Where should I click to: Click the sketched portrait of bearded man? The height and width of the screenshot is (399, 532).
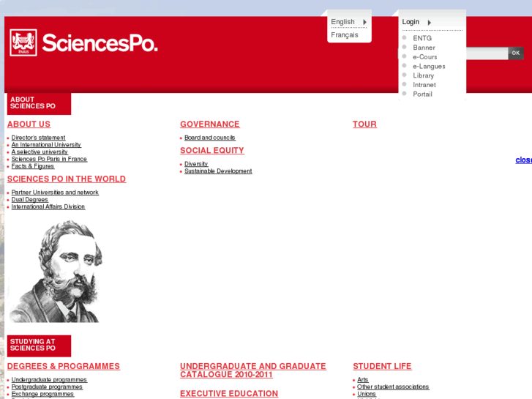tap(56, 272)
